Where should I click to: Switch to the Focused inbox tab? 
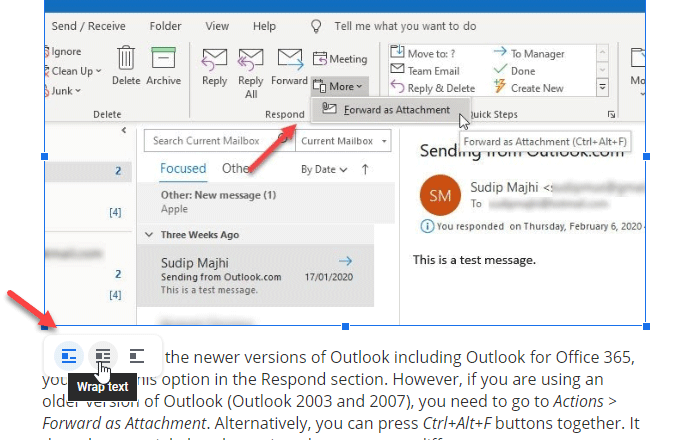tap(183, 169)
